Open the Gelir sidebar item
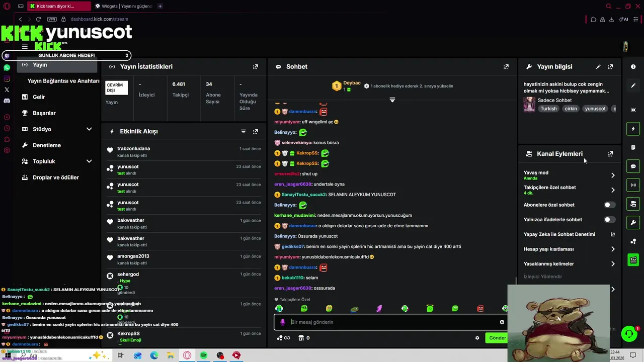 click(57, 97)
